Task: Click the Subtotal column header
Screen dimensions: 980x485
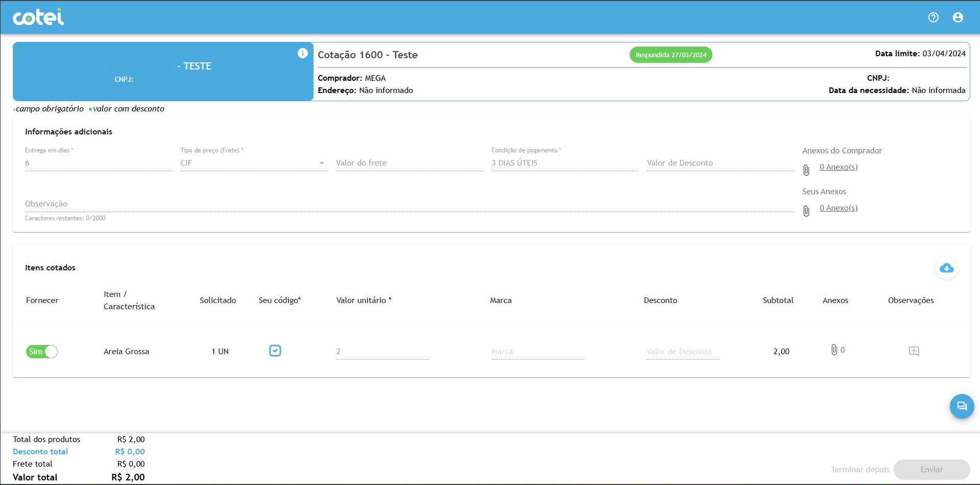Action: pos(778,301)
